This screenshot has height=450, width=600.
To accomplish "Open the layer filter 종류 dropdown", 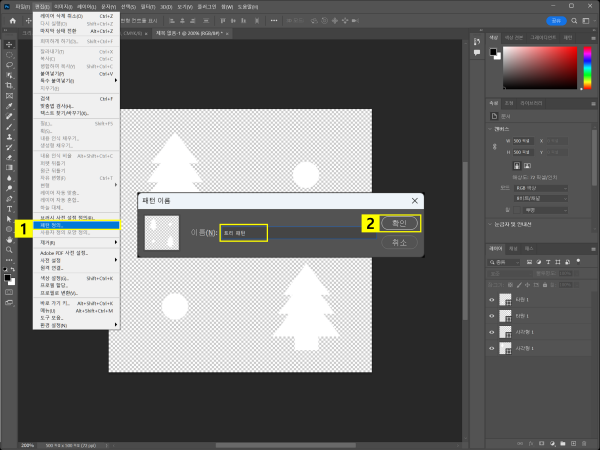I will click(504, 262).
